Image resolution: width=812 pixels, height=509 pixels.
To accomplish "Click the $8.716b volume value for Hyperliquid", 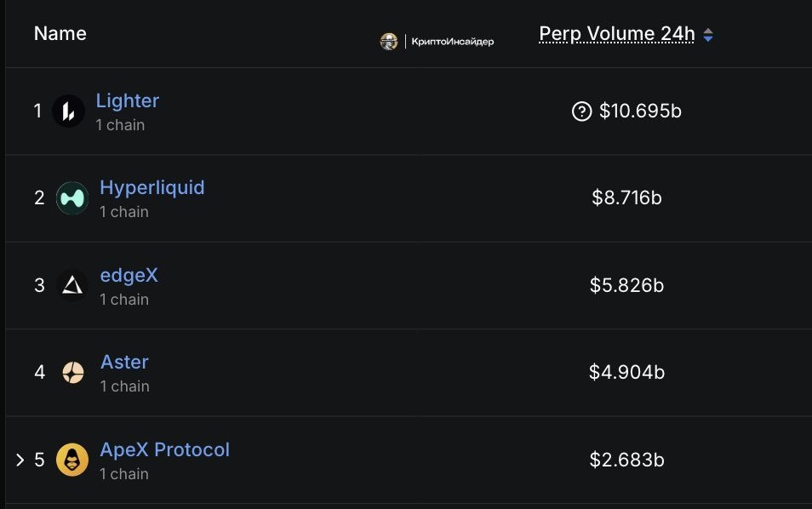I will pyautogui.click(x=626, y=198).
